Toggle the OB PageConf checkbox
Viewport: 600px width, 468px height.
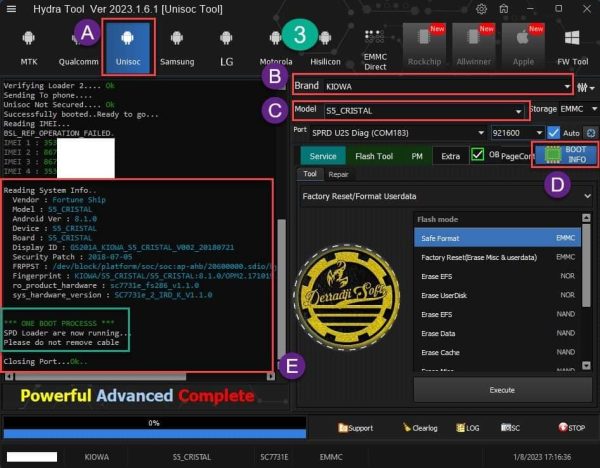[x=478, y=155]
